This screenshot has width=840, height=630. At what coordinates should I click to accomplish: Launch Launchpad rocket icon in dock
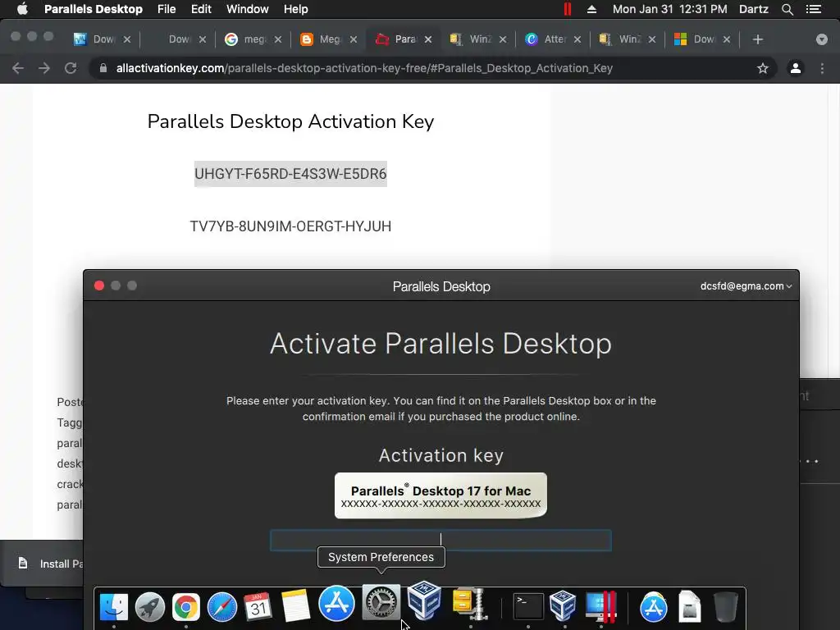(x=150, y=607)
